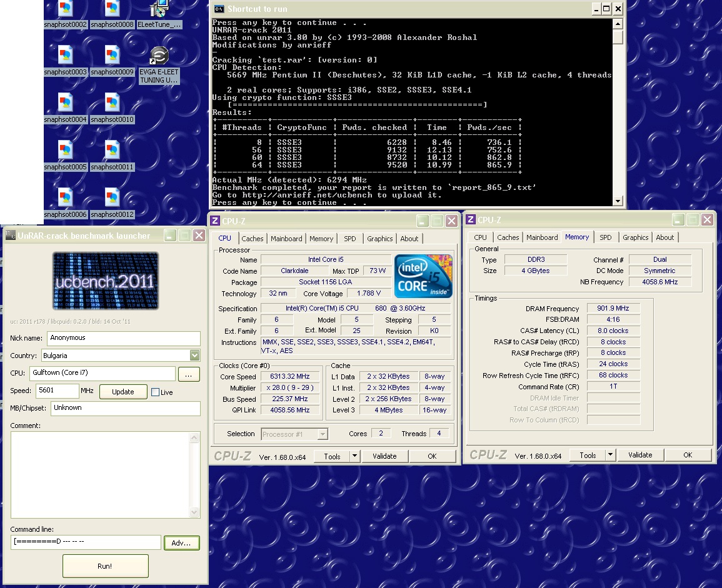The height and width of the screenshot is (588, 722).
Task: Click Comment box scrollbar down arrow
Action: [194, 512]
